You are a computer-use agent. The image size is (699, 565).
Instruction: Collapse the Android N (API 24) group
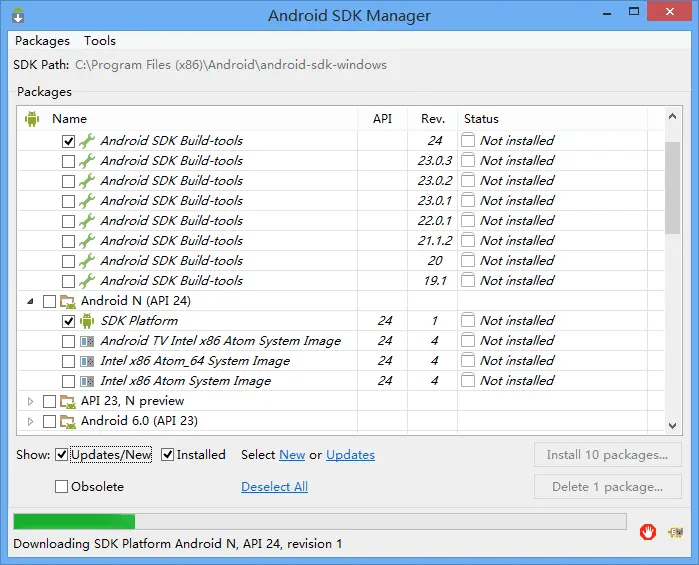coord(30,302)
